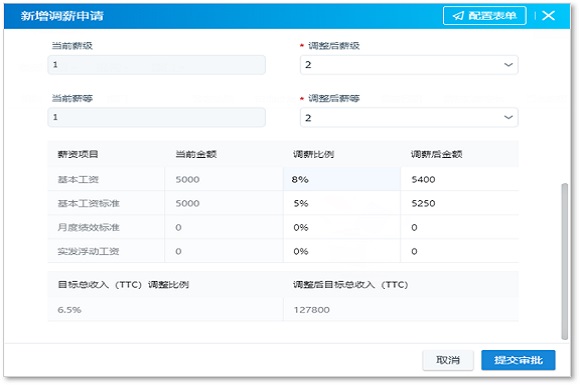
Task: Click the 调薪后金额 cell for 月度绩效标准
Action: 460,227
